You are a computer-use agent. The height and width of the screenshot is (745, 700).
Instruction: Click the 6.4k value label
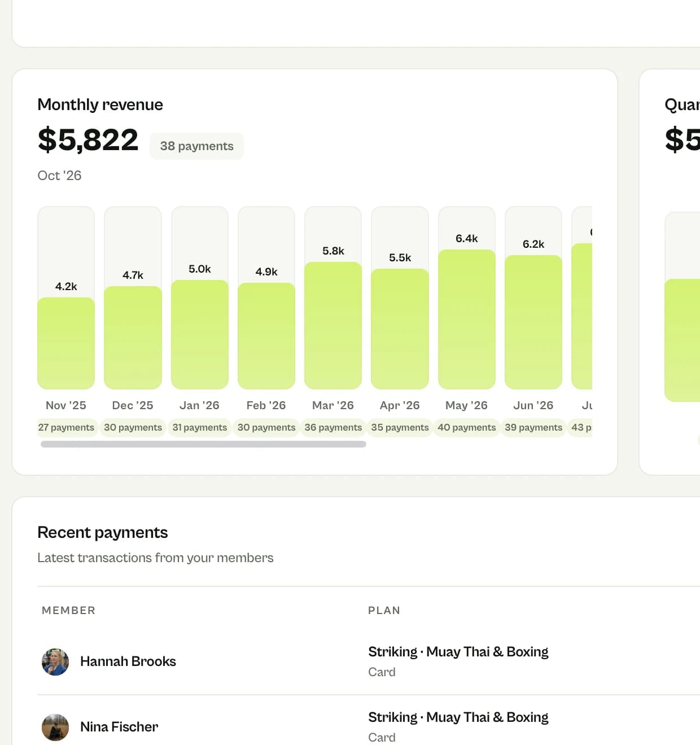[467, 238]
